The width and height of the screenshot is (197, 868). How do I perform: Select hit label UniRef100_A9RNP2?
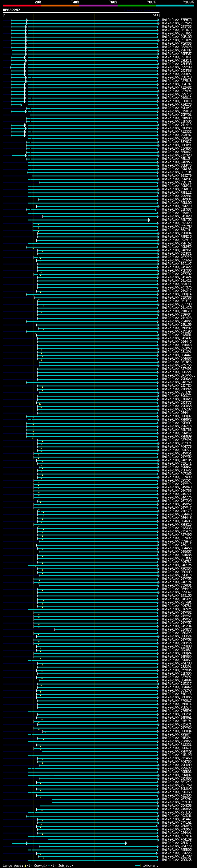[177, 419]
